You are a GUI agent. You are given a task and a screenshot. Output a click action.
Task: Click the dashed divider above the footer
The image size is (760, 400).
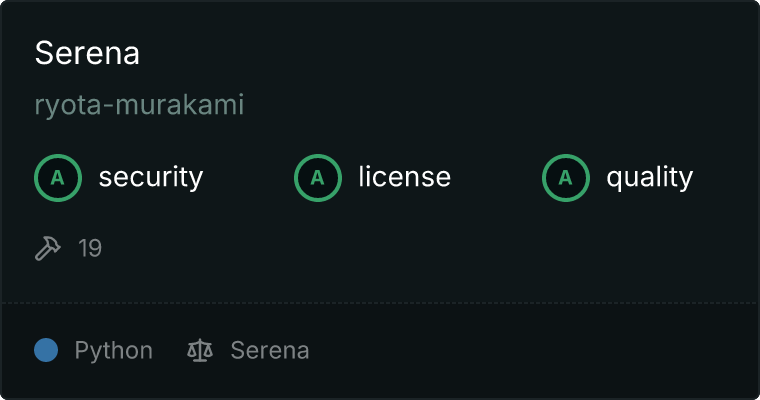pos(380,303)
